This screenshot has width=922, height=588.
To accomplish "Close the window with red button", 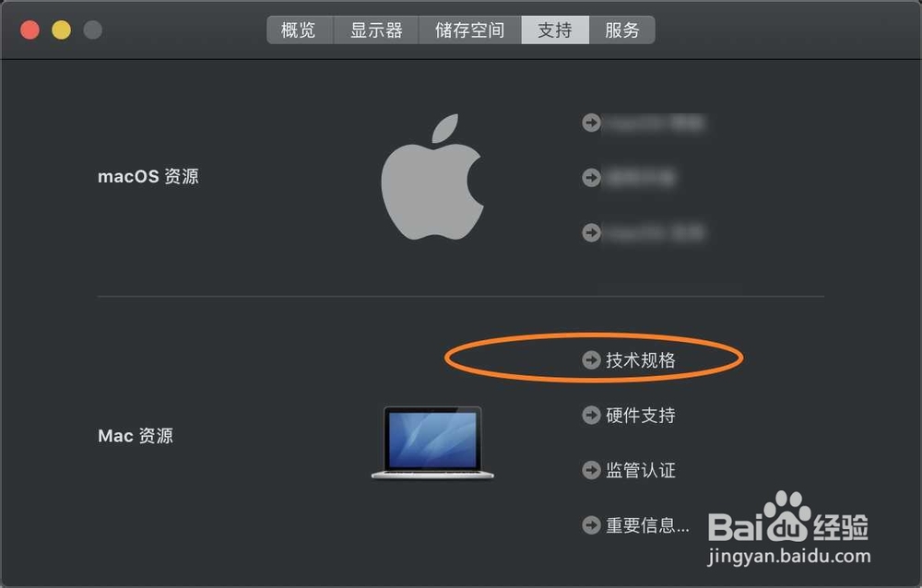I will tap(30, 30).
